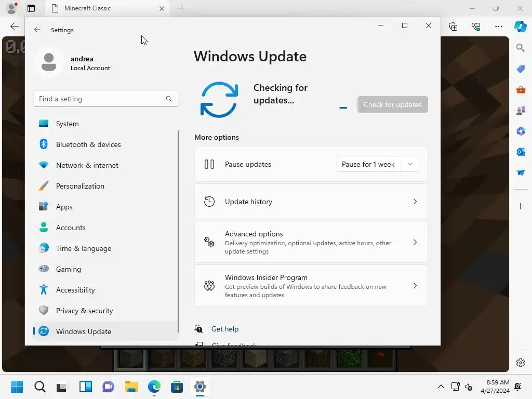Click the search magnifier in Find a setting
The width and height of the screenshot is (532, 399).
tap(169, 99)
